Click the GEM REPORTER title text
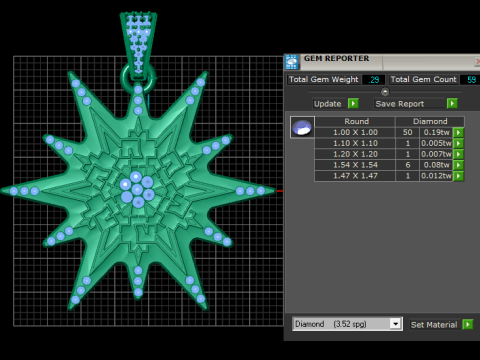The image size is (480, 360). click(x=336, y=58)
